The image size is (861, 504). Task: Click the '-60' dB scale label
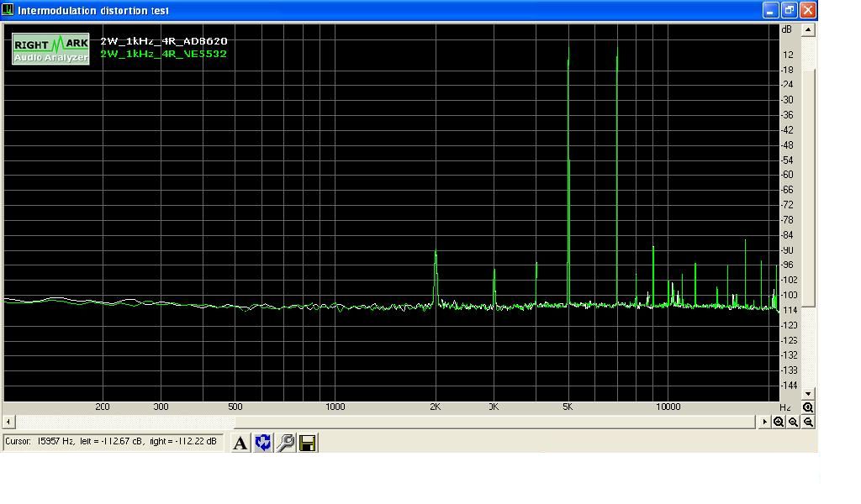(x=787, y=175)
